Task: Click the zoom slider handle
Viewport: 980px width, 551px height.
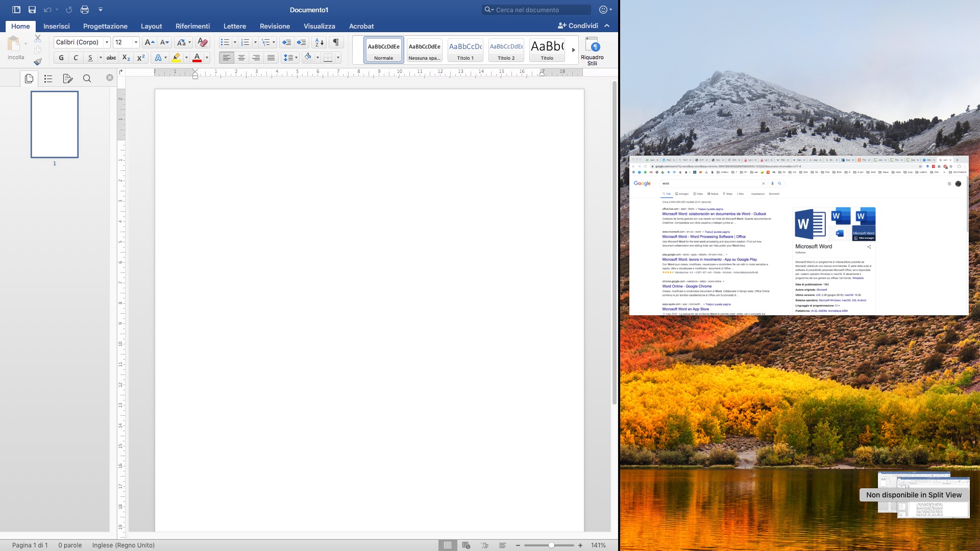Action: point(551,545)
